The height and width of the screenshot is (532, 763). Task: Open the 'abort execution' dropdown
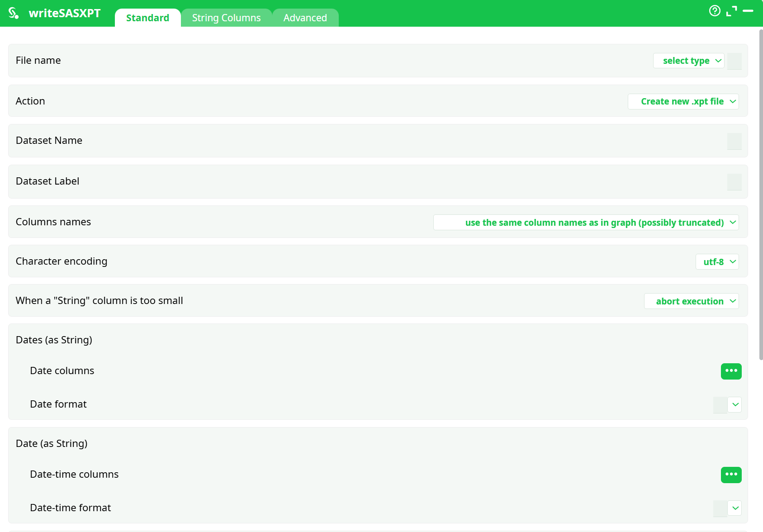pyautogui.click(x=691, y=301)
